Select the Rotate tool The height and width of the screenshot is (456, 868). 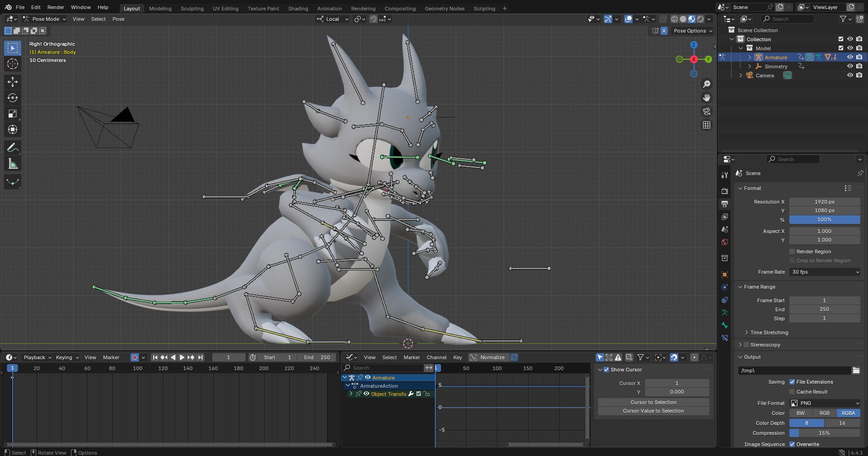[13, 98]
